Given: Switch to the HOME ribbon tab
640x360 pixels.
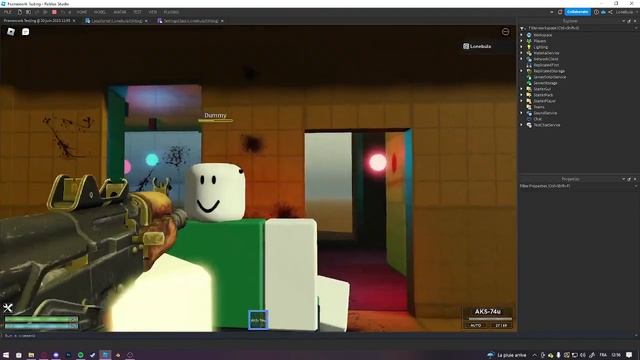Looking at the screenshot, I should [82, 12].
